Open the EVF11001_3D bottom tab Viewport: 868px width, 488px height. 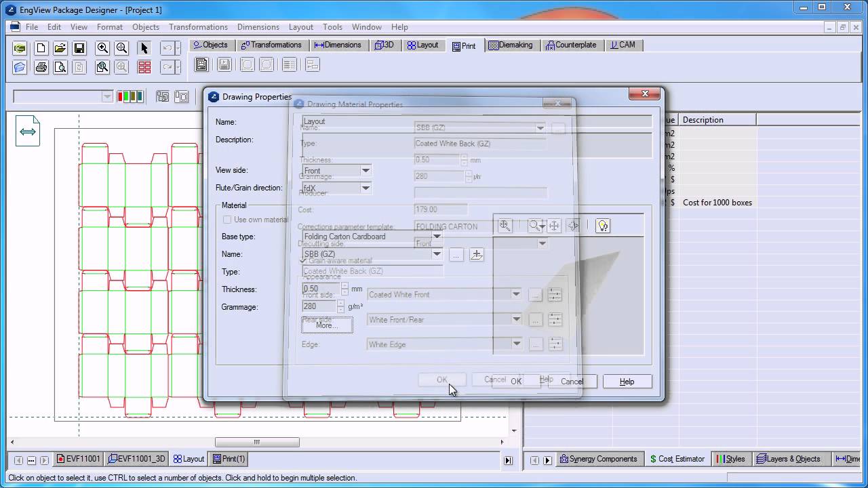point(137,459)
